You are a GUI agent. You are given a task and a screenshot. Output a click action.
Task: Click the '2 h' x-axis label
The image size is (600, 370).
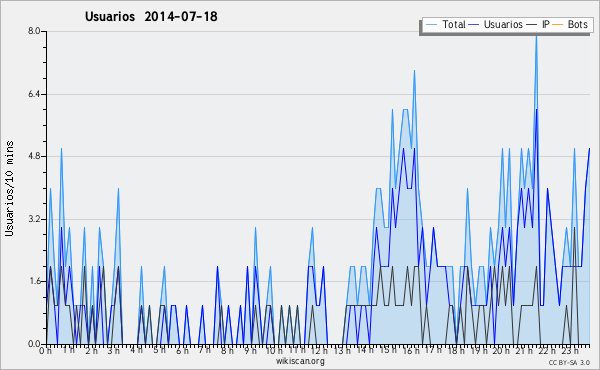91,350
